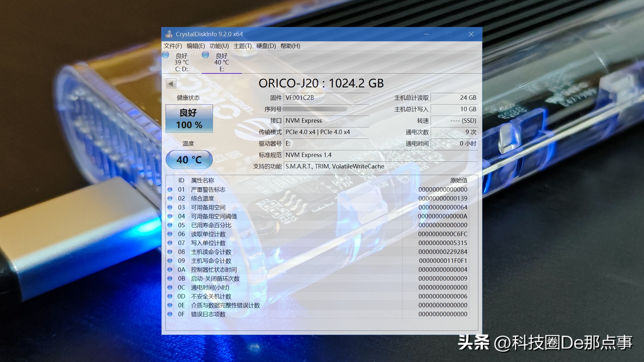Open the 主题(T) theme menu
Screen dimensions: 644x362
tap(242, 46)
